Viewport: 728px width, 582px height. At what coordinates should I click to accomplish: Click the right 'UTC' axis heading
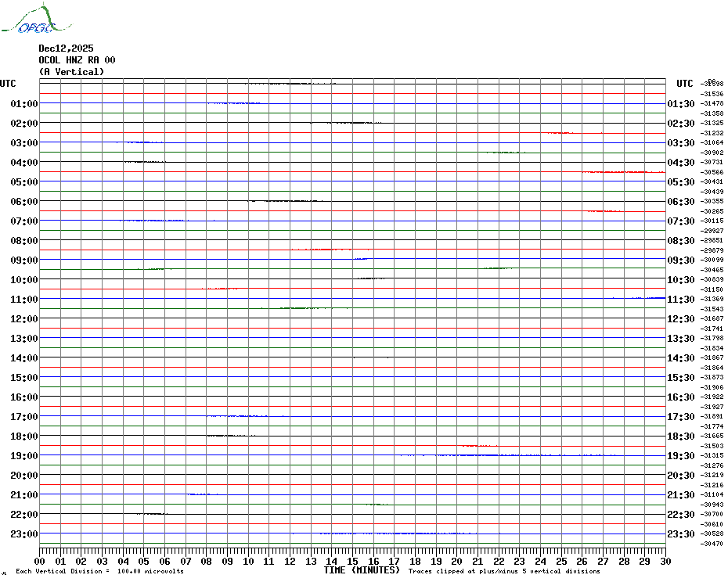point(684,84)
